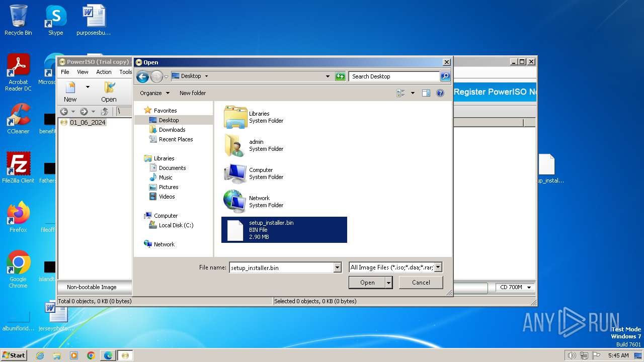Click the Cancel button
The width and height of the screenshot is (644, 362).
[421, 283]
